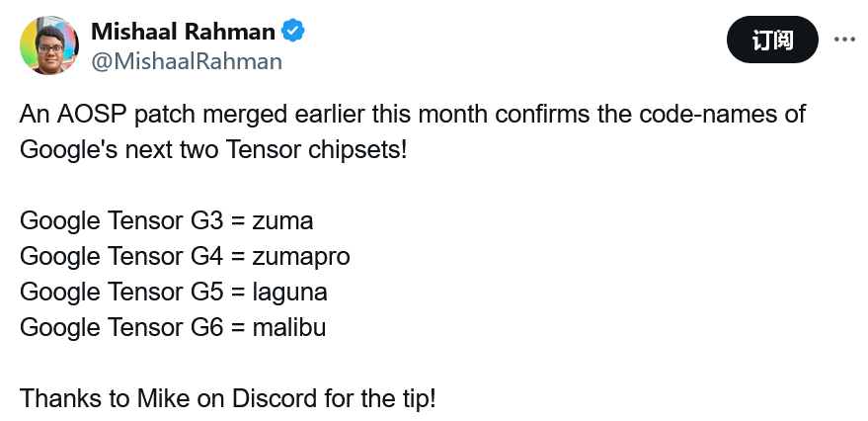
Task: Click the line "Google Tensor G3 = zuma"
Action: pos(167,221)
